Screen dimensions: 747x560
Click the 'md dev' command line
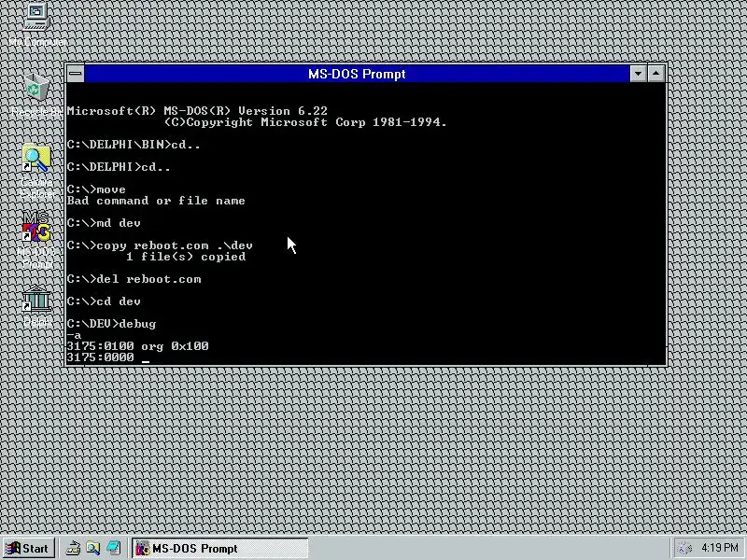pyautogui.click(x=104, y=223)
